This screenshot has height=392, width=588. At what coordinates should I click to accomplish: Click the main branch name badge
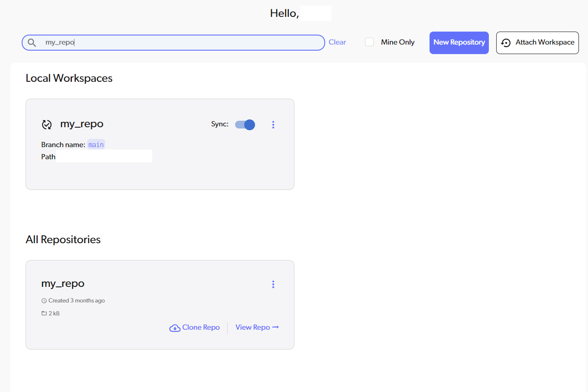pos(96,145)
